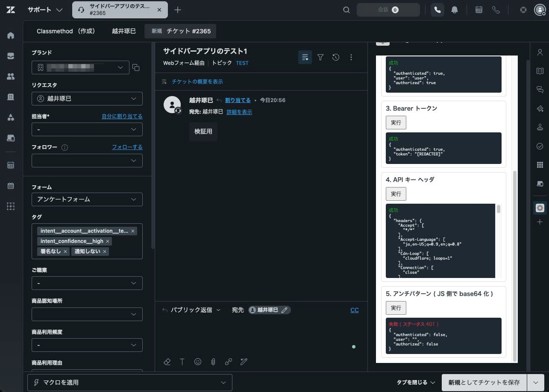Open the リクエスタ dropdown

[87, 99]
